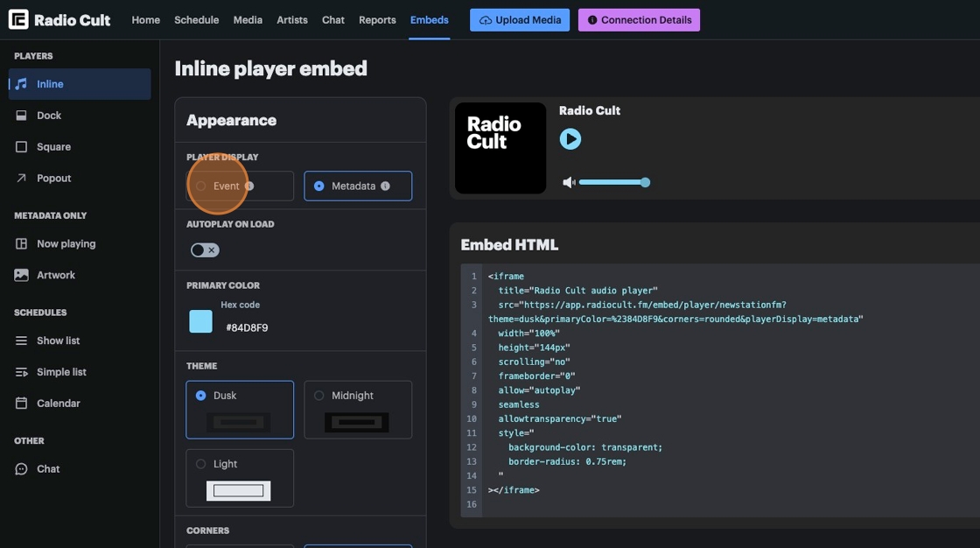Screen dimensions: 980x548
Task: Choose the Light theme
Action: (x=240, y=478)
